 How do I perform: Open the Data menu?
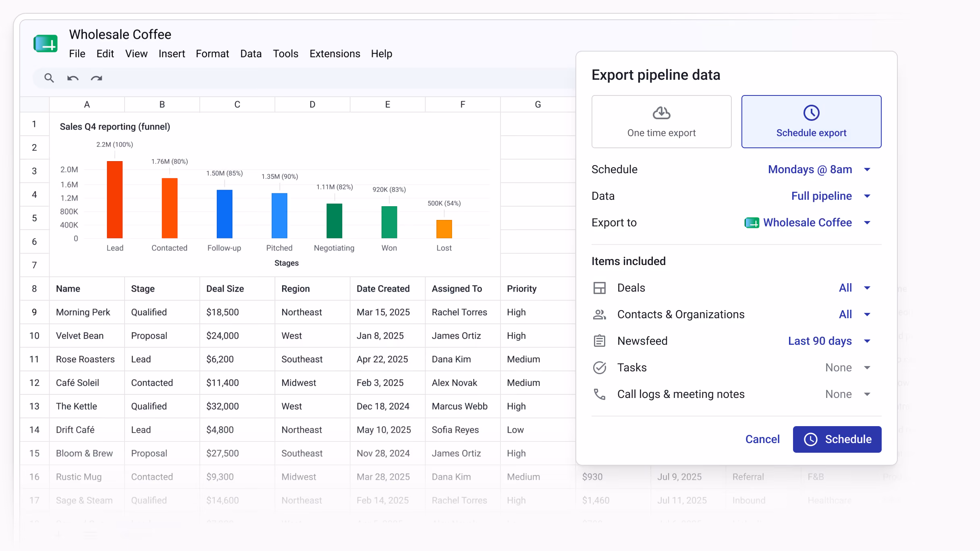(x=251, y=54)
